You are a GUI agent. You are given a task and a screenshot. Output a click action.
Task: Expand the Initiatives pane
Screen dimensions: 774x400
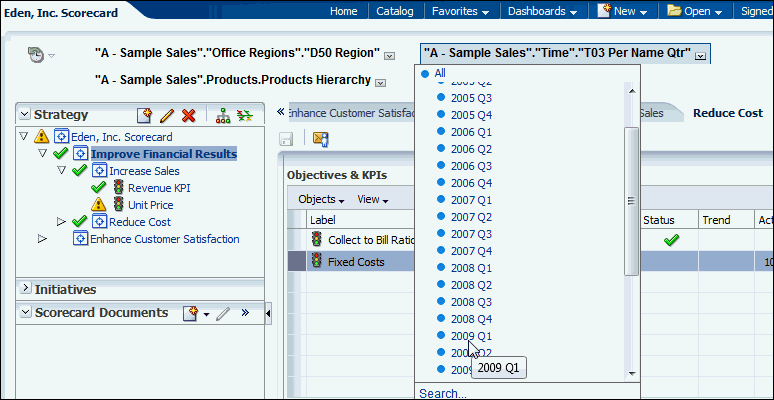click(26, 287)
